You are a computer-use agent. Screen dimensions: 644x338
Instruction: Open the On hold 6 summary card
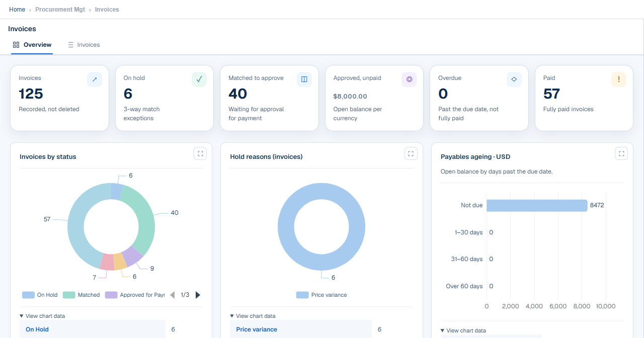(165, 98)
